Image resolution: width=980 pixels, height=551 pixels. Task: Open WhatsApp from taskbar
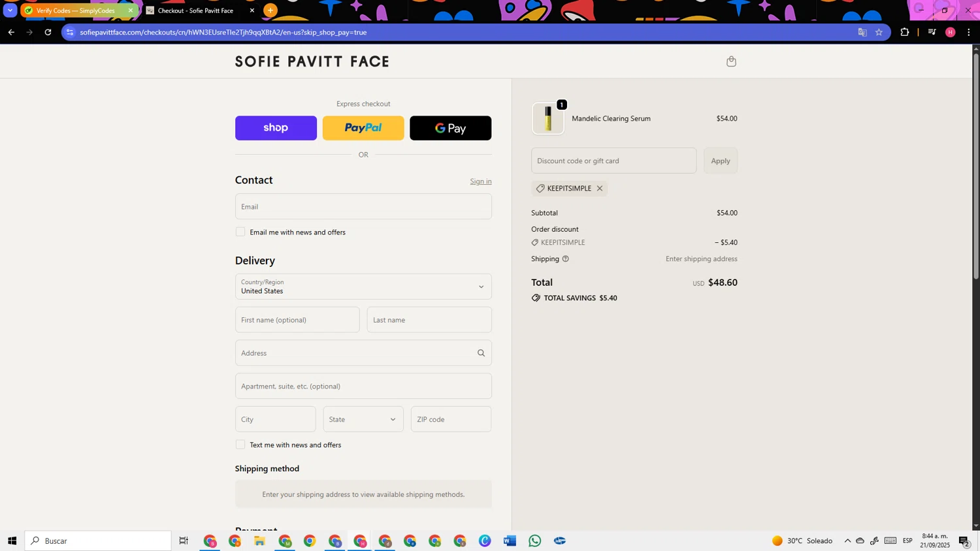pyautogui.click(x=535, y=541)
